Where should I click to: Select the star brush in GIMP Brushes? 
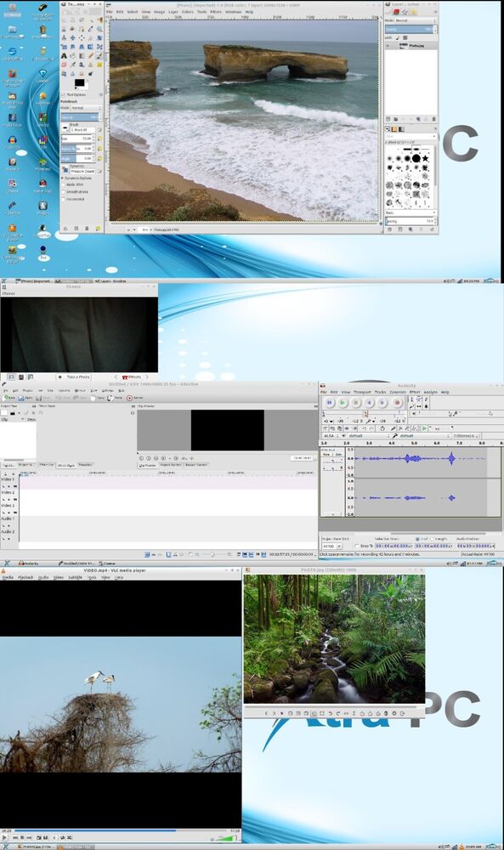[x=426, y=158]
